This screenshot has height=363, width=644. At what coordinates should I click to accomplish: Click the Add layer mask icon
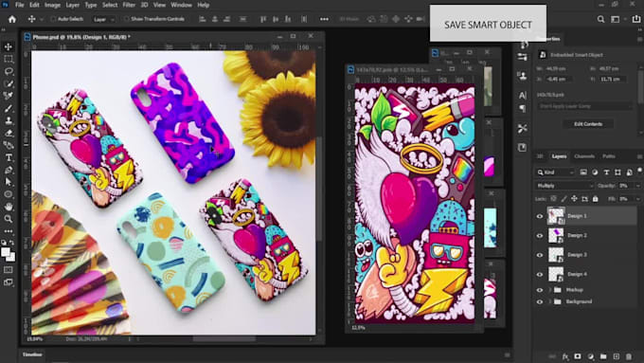578,356
